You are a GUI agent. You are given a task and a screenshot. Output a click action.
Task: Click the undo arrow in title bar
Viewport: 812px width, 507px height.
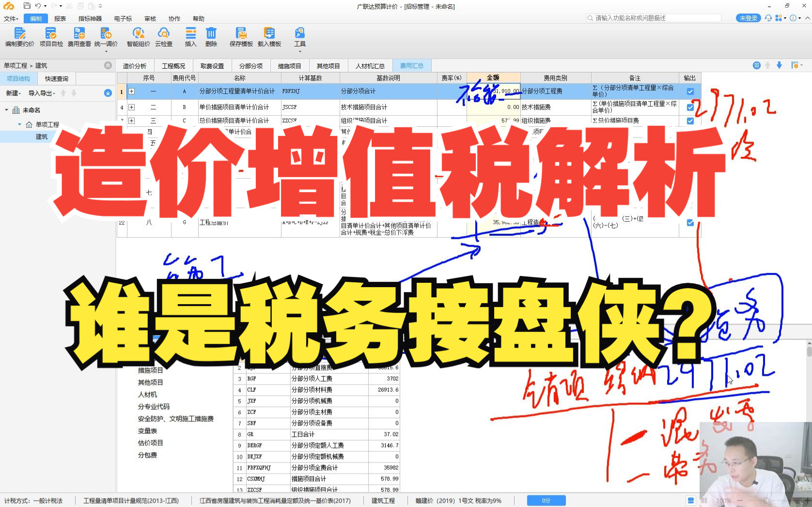click(x=38, y=6)
